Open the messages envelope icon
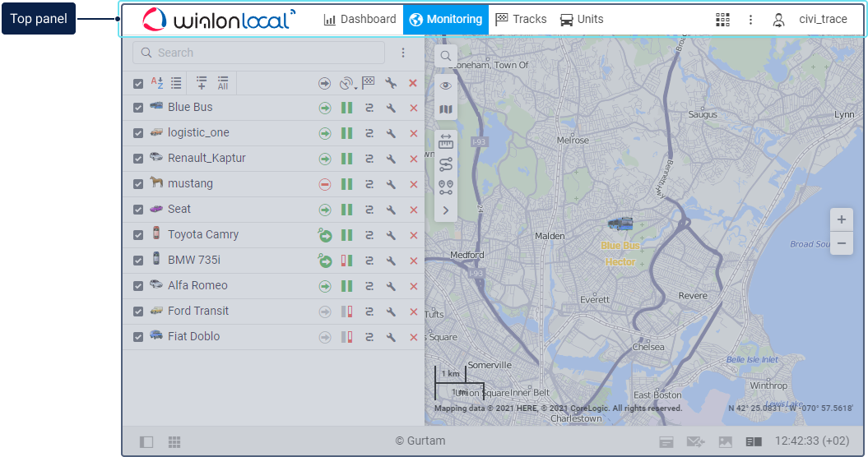868x457 pixels. click(695, 441)
